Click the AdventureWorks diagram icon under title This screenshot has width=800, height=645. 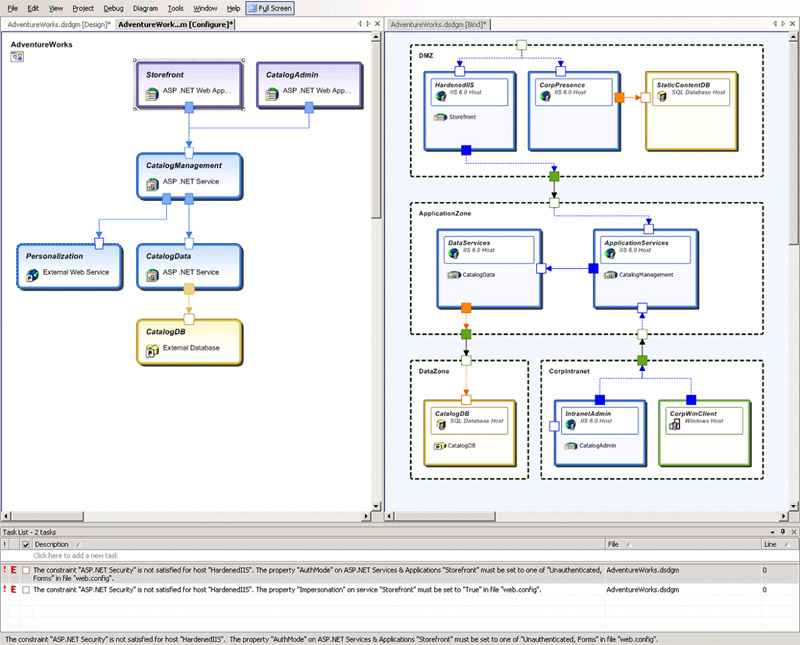(x=17, y=57)
